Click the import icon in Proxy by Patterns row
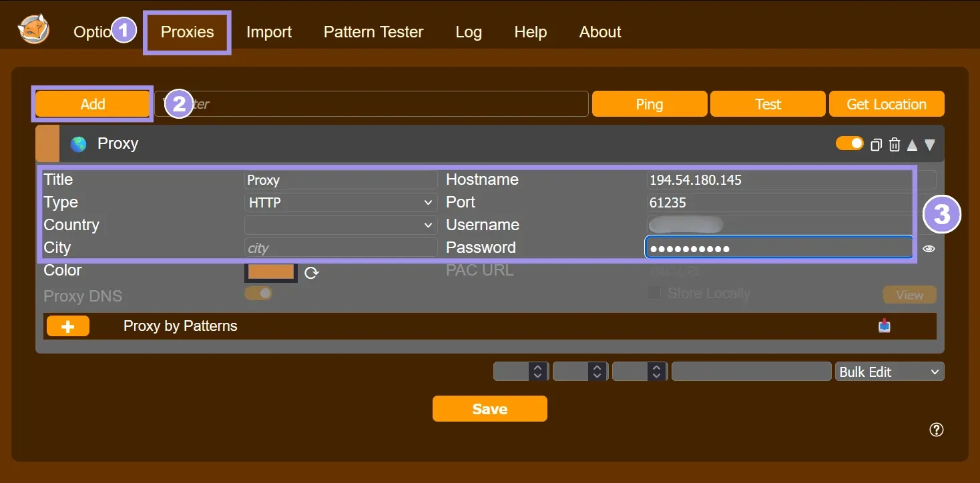980x483 pixels. [x=885, y=326]
